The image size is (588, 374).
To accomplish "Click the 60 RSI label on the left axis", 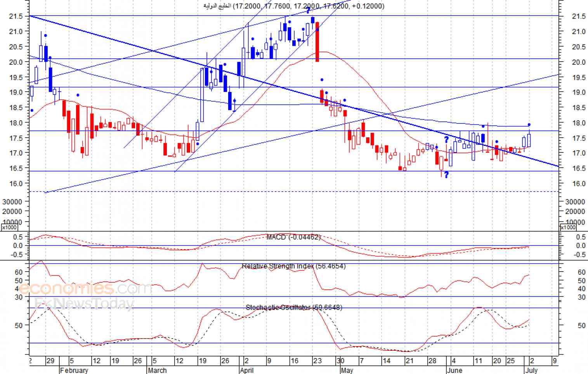I will pos(19,272).
